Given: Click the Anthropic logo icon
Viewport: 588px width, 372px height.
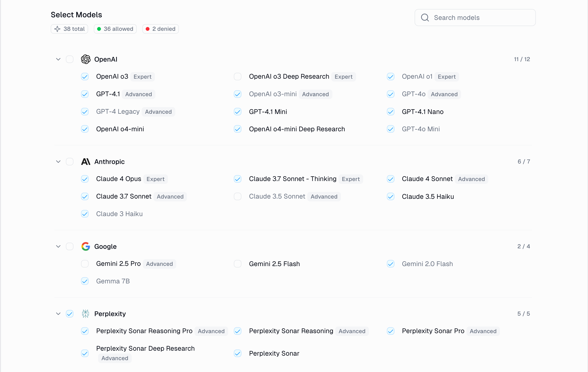Looking at the screenshot, I should pyautogui.click(x=86, y=162).
